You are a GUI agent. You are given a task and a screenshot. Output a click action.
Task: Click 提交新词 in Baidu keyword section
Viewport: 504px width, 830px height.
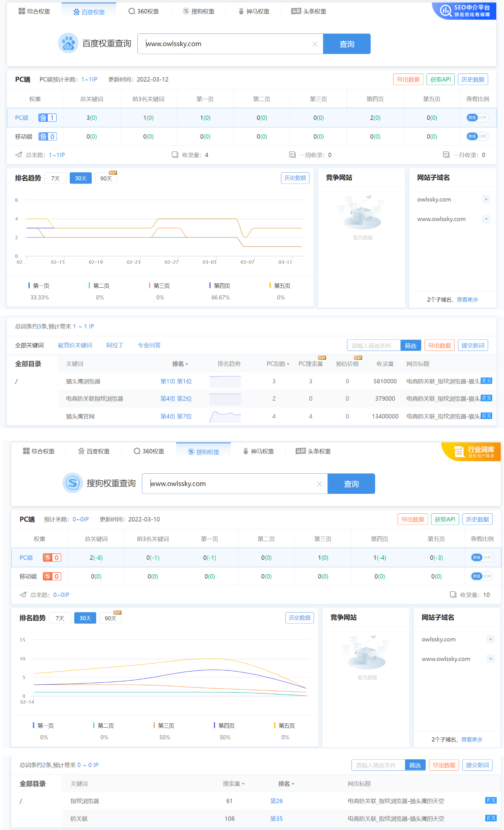[x=473, y=346]
